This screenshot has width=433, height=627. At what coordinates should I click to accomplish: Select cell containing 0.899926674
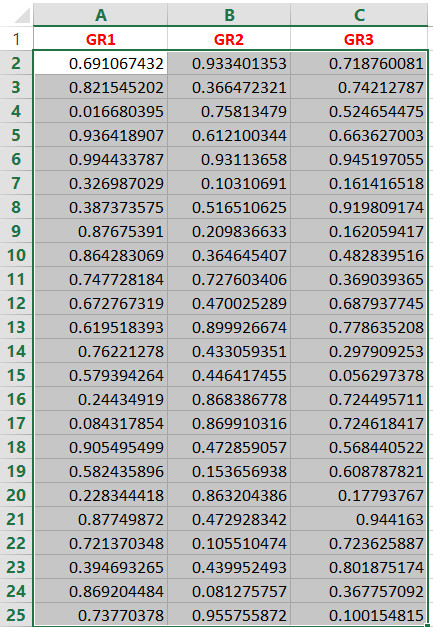point(229,327)
